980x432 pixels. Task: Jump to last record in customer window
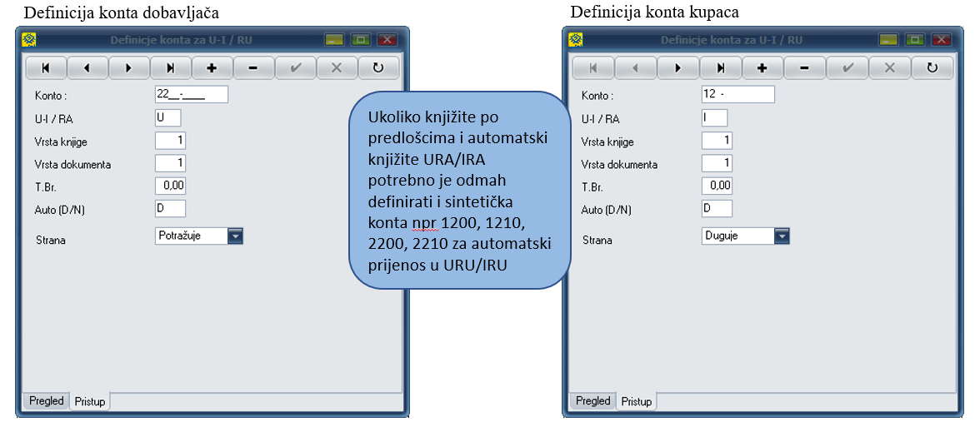718,67
